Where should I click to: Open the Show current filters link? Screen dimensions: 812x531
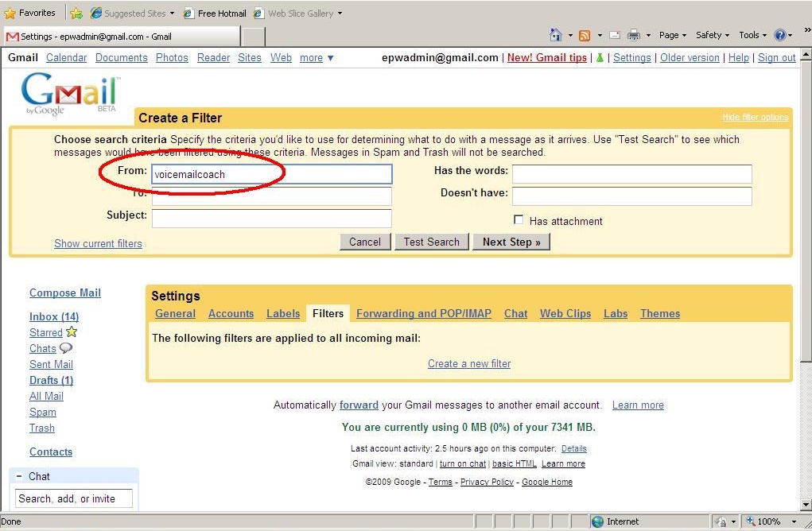point(98,243)
